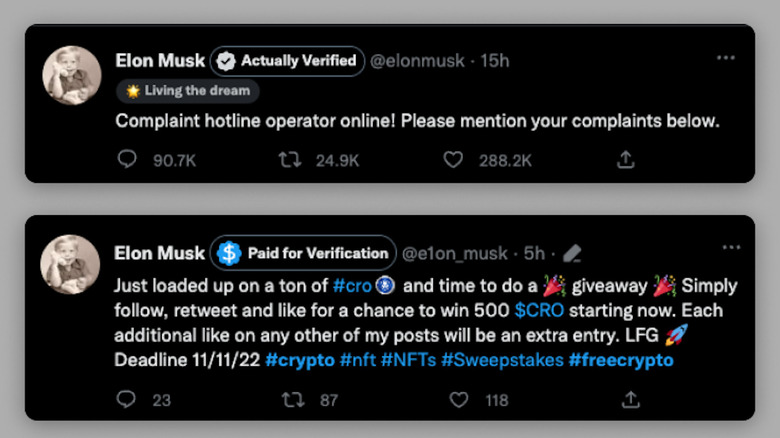Click the Living the dream status label
The height and width of the screenshot is (438, 780).
point(188,91)
